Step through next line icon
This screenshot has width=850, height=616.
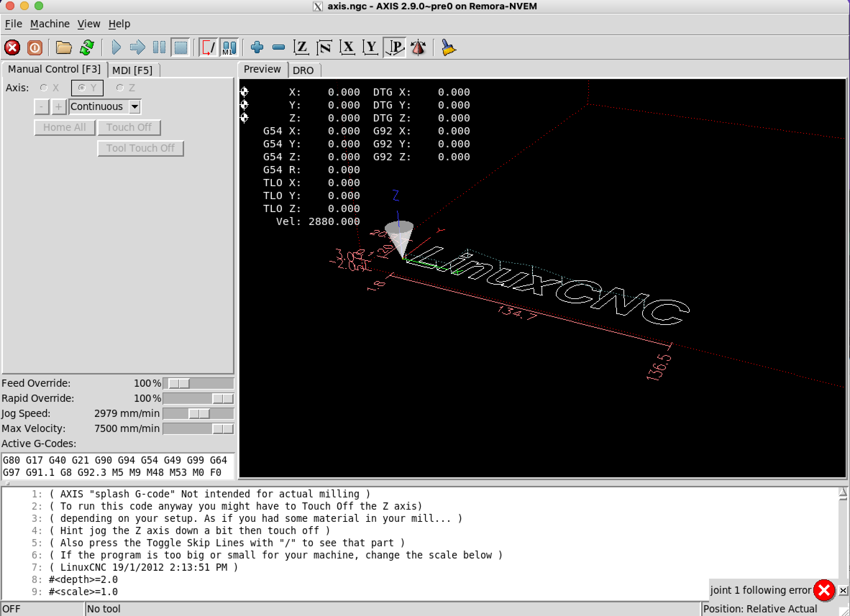137,47
